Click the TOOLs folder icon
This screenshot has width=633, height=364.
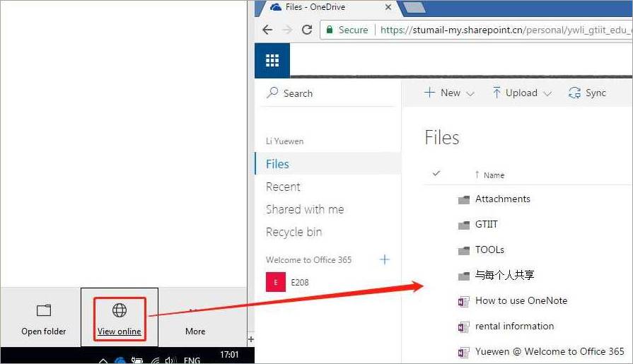click(x=464, y=250)
